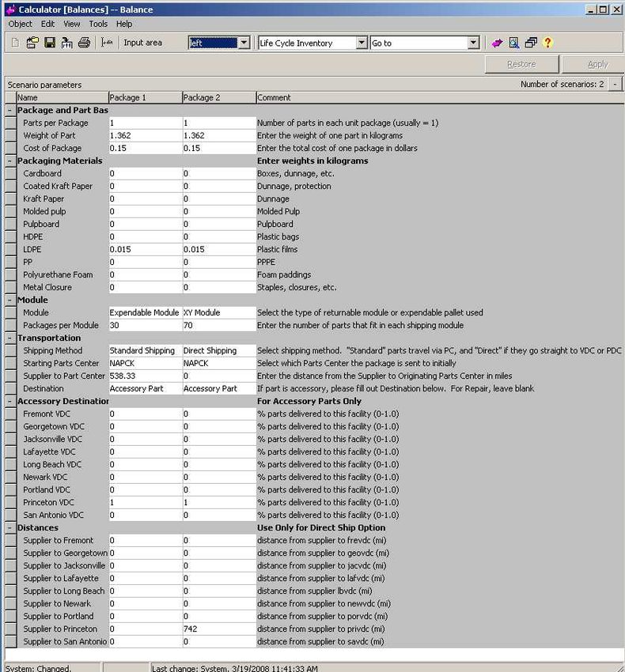Click the search document icon in toolbar
The height and width of the screenshot is (672, 625).
pyautogui.click(x=514, y=43)
